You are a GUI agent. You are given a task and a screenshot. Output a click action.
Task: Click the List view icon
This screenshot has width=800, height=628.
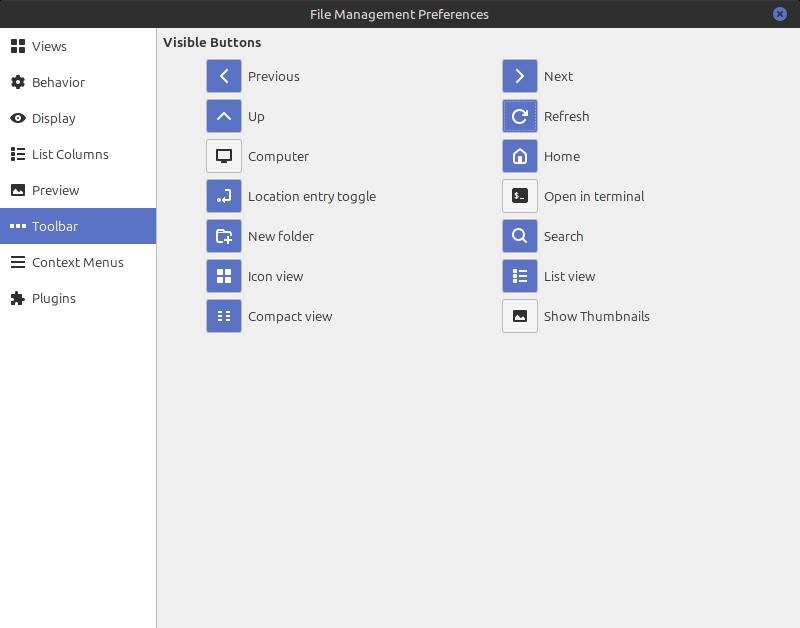click(x=519, y=276)
